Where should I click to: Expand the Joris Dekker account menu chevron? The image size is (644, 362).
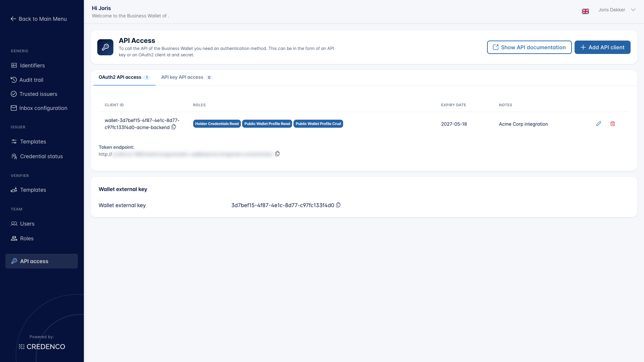pyautogui.click(x=633, y=10)
